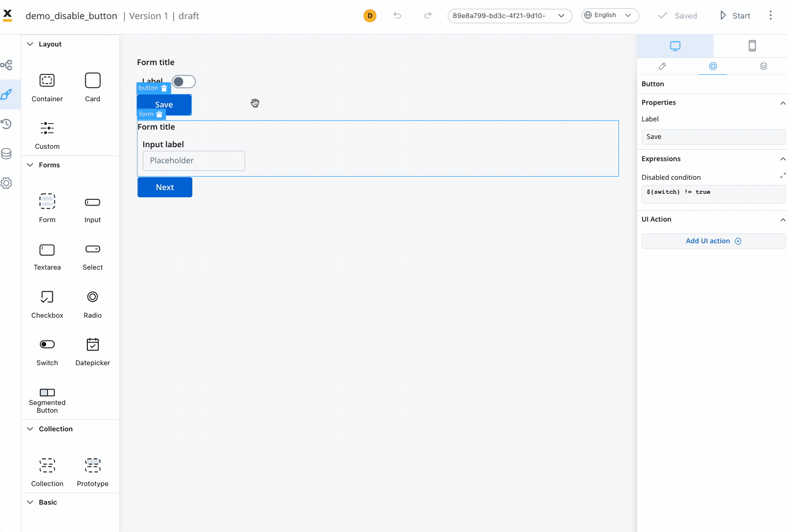Delete the button using its trash icon

tap(164, 88)
